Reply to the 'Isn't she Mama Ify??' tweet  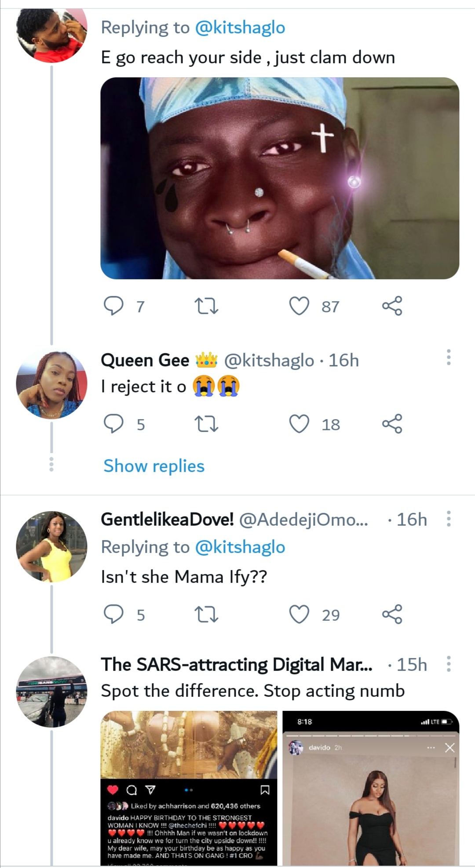pos(113,614)
